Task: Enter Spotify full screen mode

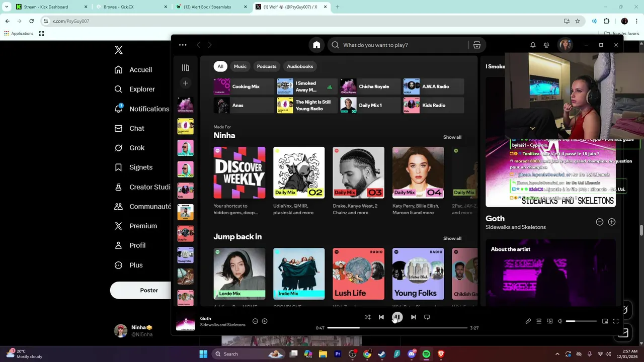Action: point(616,321)
